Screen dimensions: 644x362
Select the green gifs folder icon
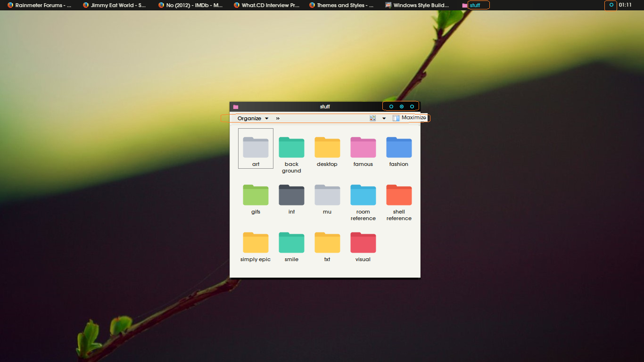point(256,196)
